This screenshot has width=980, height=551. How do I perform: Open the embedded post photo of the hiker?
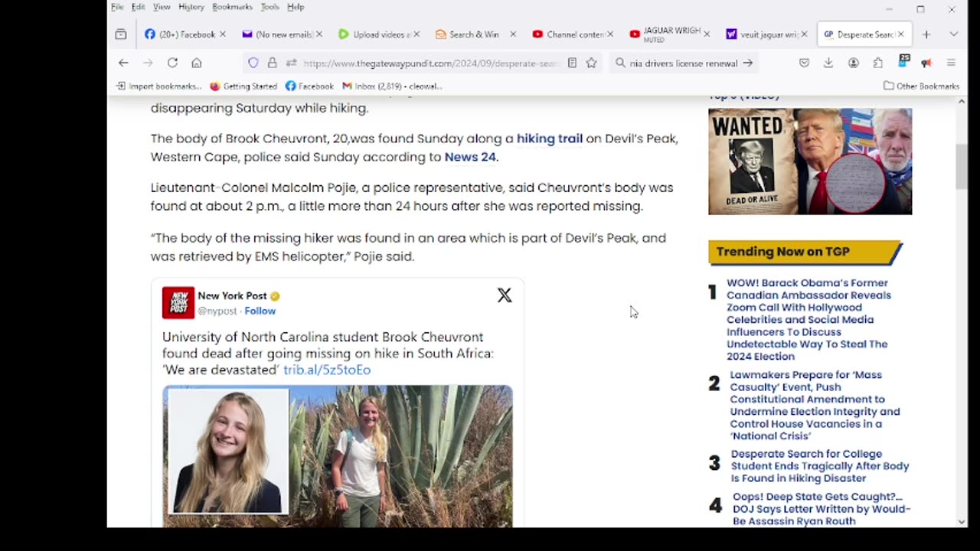tap(337, 456)
